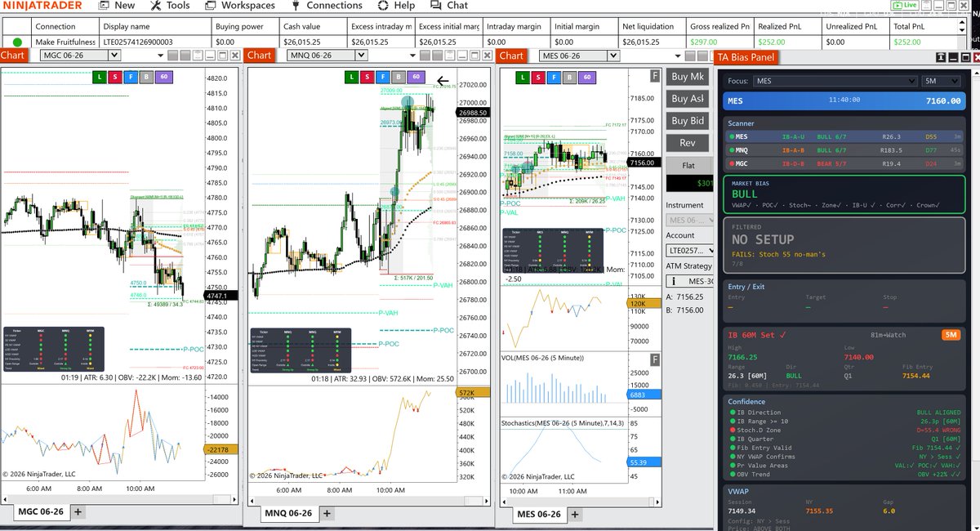Toggle the orange 5M badge in IB 60M Set
Viewport: 980px width, 531px height.
[x=951, y=335]
